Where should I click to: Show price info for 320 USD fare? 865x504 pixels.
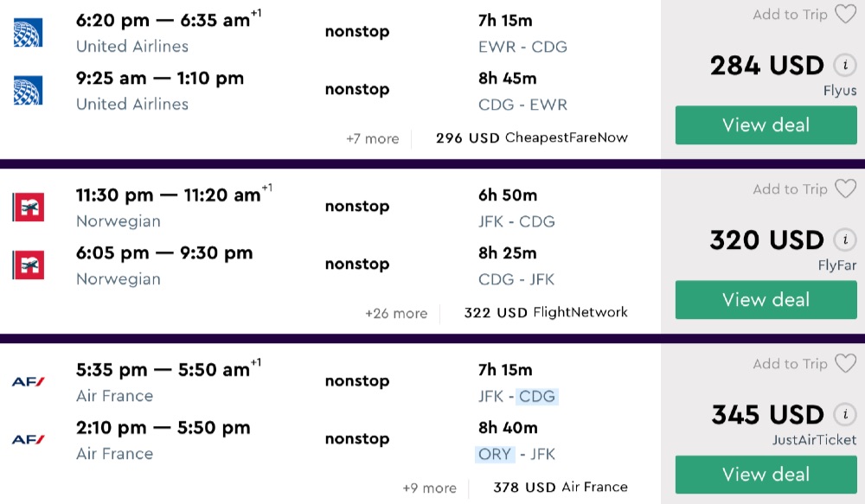(844, 240)
